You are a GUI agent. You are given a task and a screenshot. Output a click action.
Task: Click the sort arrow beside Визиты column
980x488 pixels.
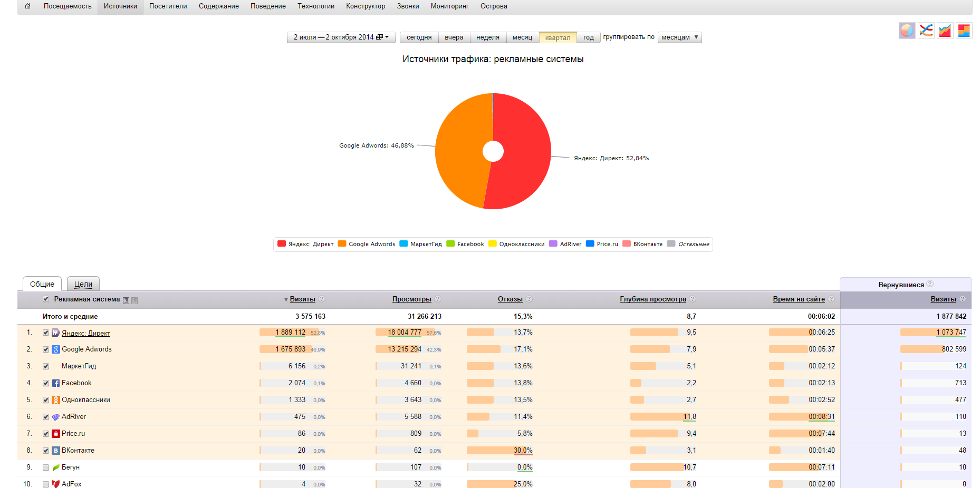coord(286,299)
